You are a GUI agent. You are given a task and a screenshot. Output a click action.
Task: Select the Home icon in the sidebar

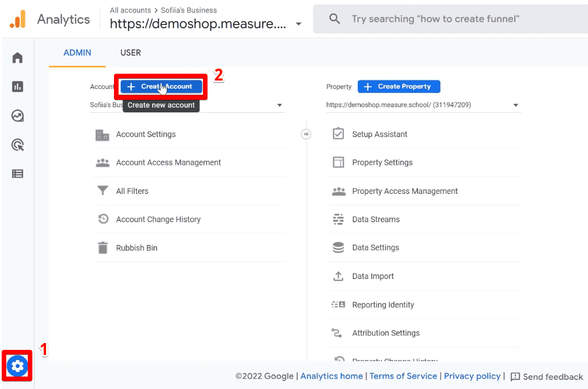[x=16, y=57]
